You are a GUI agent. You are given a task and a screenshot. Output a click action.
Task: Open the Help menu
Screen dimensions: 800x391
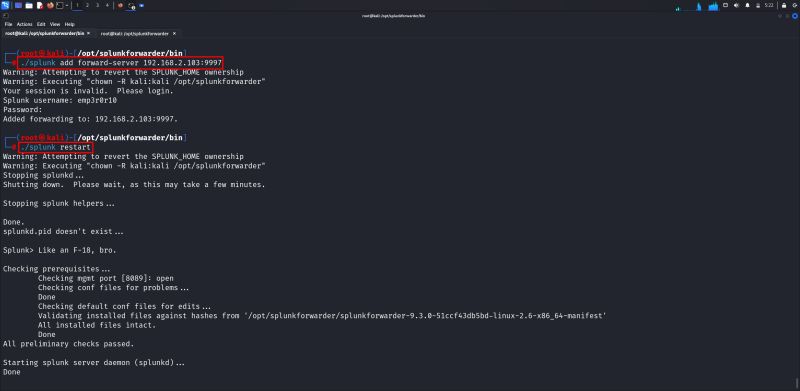69,24
